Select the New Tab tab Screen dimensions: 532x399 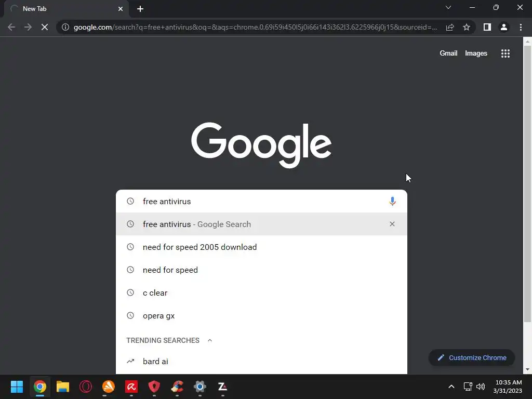tap(66, 9)
